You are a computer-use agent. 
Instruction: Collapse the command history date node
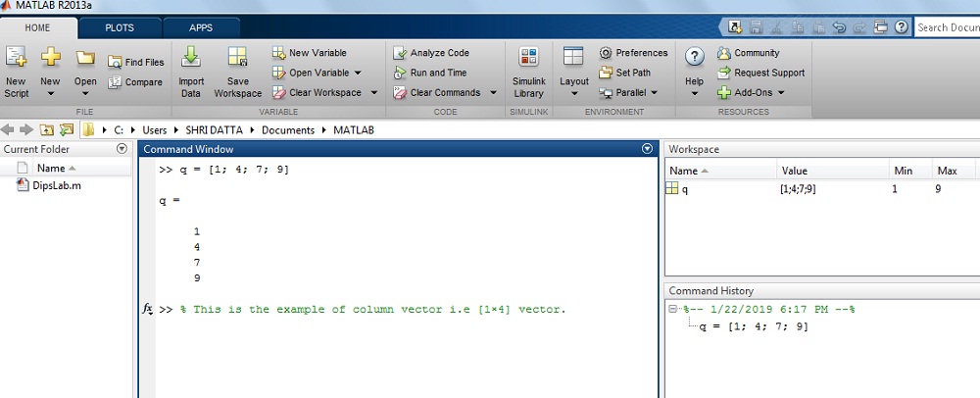pyautogui.click(x=672, y=310)
